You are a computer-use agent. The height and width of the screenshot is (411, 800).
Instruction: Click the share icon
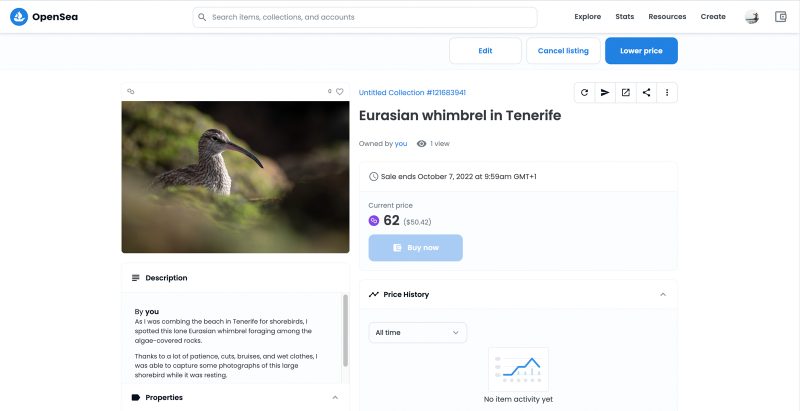[x=646, y=92]
